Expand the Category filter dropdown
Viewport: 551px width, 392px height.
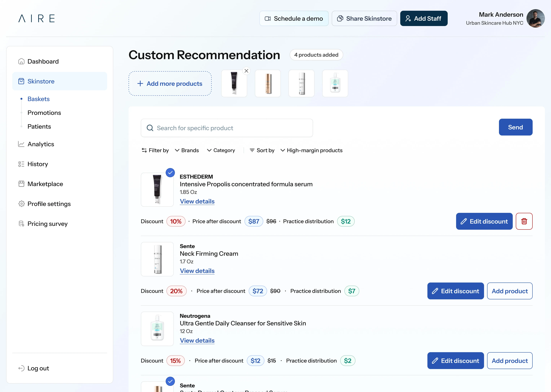[221, 150]
